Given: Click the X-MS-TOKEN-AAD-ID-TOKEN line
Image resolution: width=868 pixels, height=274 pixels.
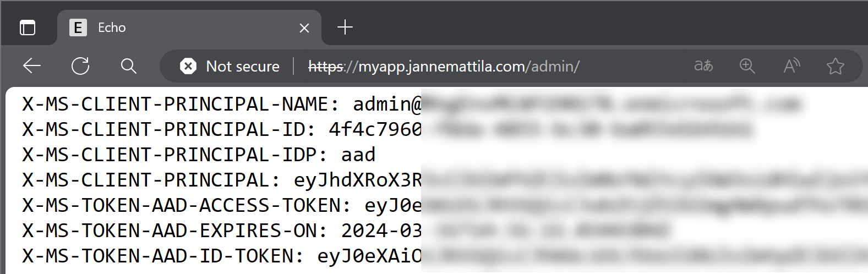Looking at the screenshot, I should [x=445, y=256].
